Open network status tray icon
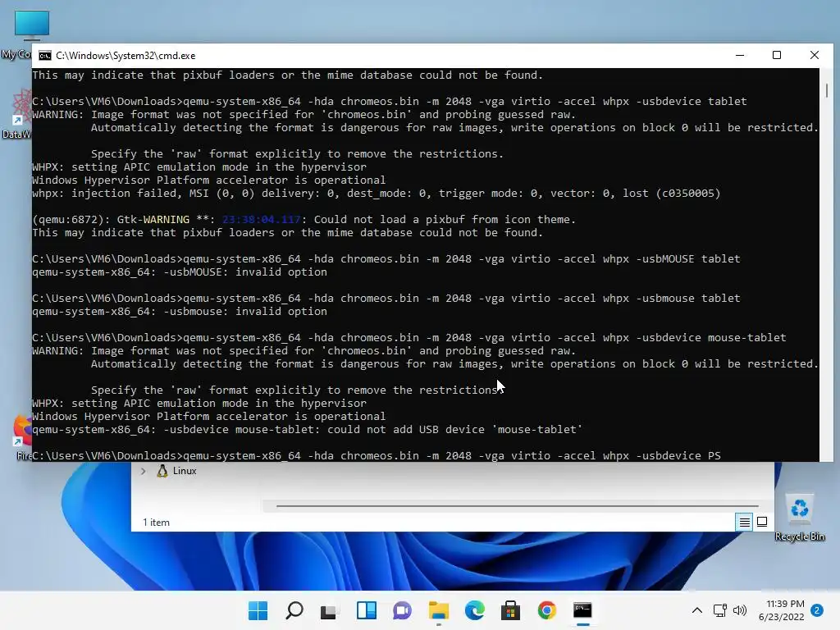This screenshot has height=630, width=840. coord(720,610)
